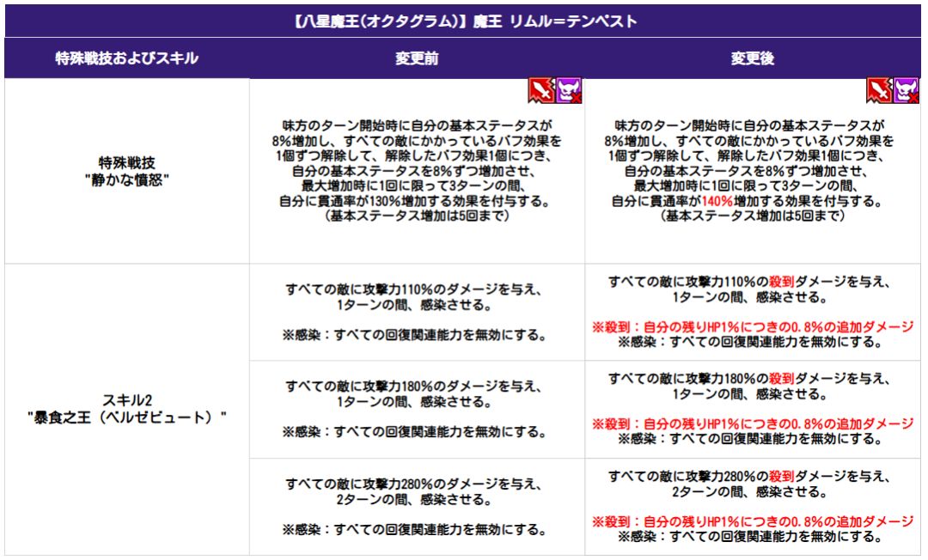Click 変更後 ※感染 note in the 110% row
Screen dimensions: 928x560
click(x=750, y=342)
